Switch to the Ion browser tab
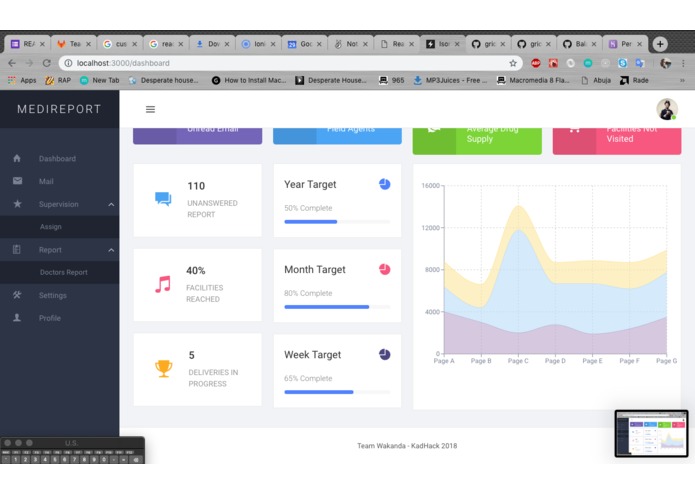Image resolution: width=695 pixels, height=494 pixels. [258, 44]
